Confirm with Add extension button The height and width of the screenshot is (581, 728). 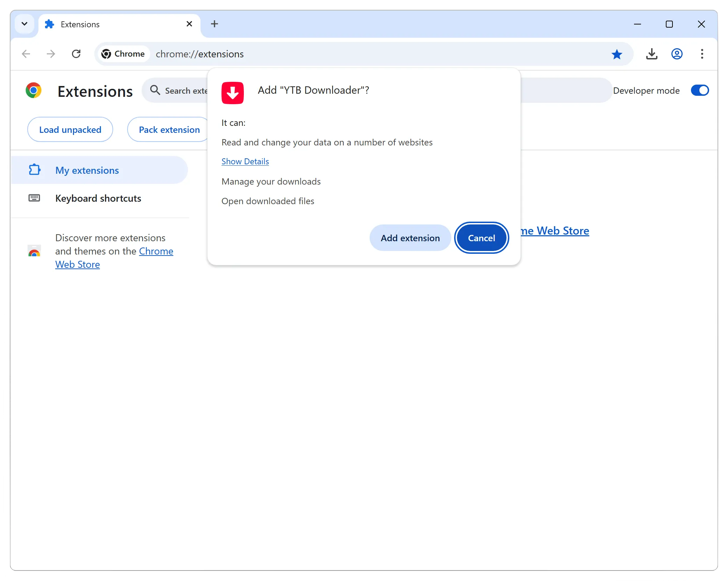pyautogui.click(x=410, y=238)
